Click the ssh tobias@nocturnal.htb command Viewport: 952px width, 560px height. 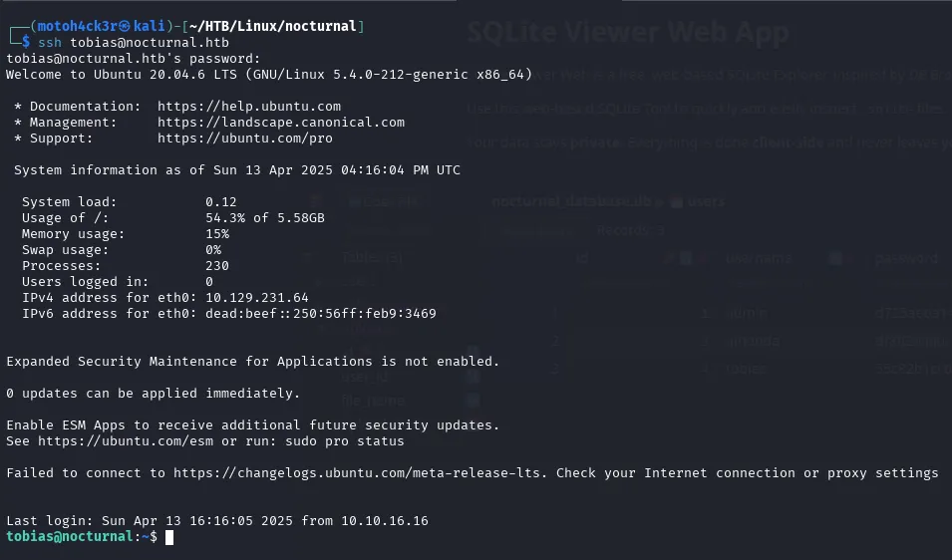click(x=134, y=43)
